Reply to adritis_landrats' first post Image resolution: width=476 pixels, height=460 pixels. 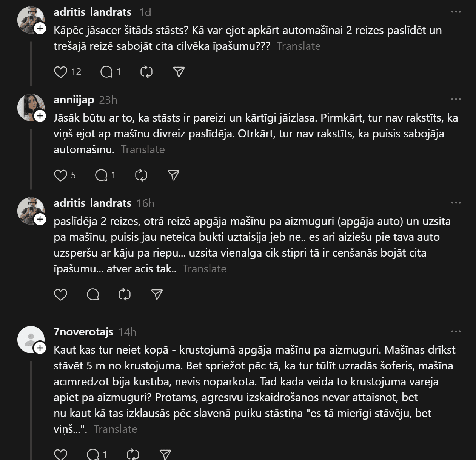(x=106, y=72)
